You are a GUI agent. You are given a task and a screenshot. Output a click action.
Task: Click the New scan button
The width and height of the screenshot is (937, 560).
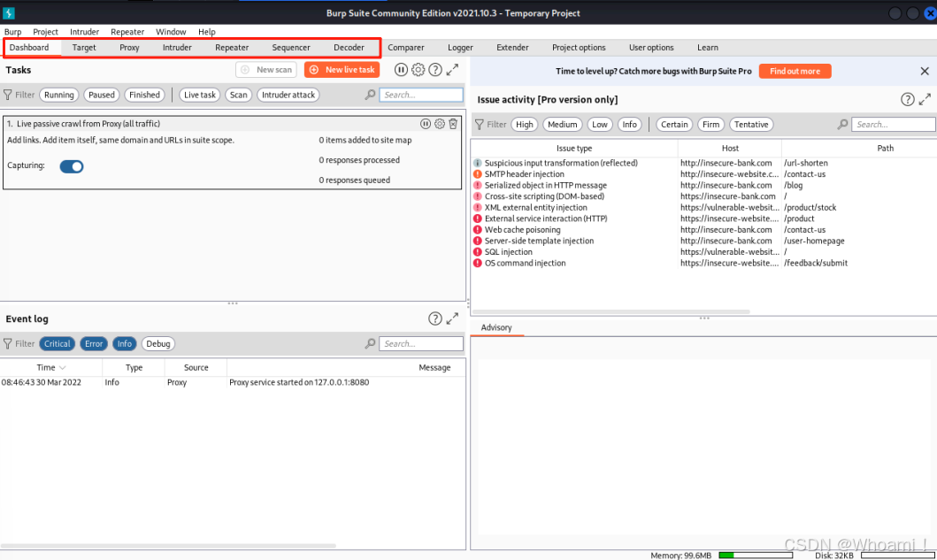click(x=266, y=70)
